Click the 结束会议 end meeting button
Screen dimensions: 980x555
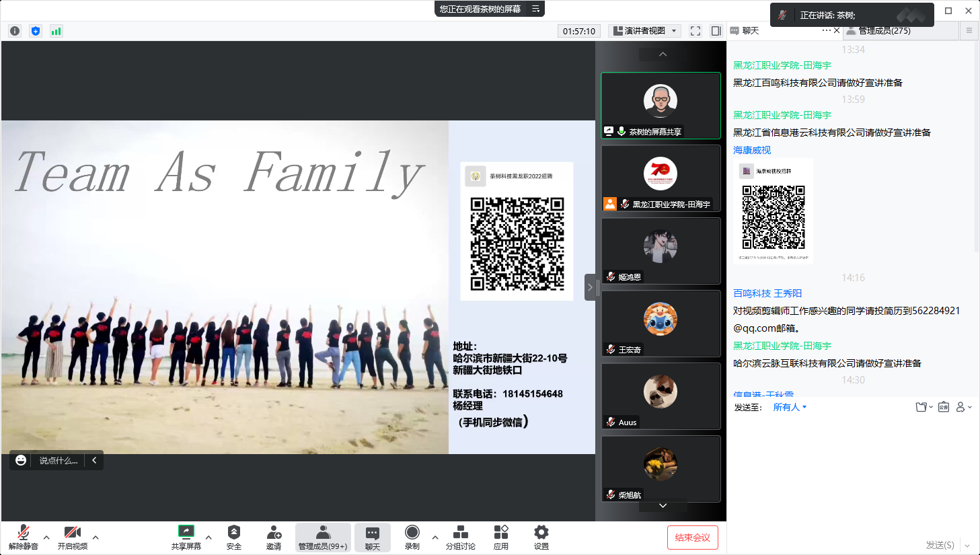[x=692, y=538]
